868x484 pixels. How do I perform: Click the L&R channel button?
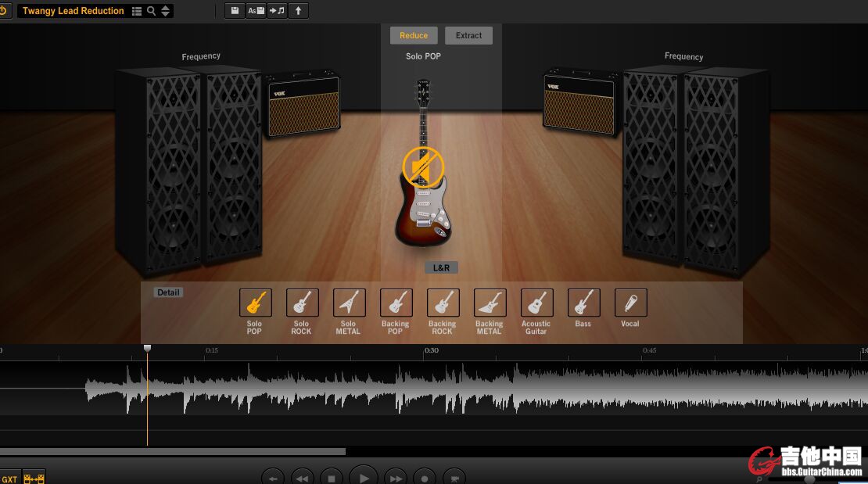click(x=442, y=268)
